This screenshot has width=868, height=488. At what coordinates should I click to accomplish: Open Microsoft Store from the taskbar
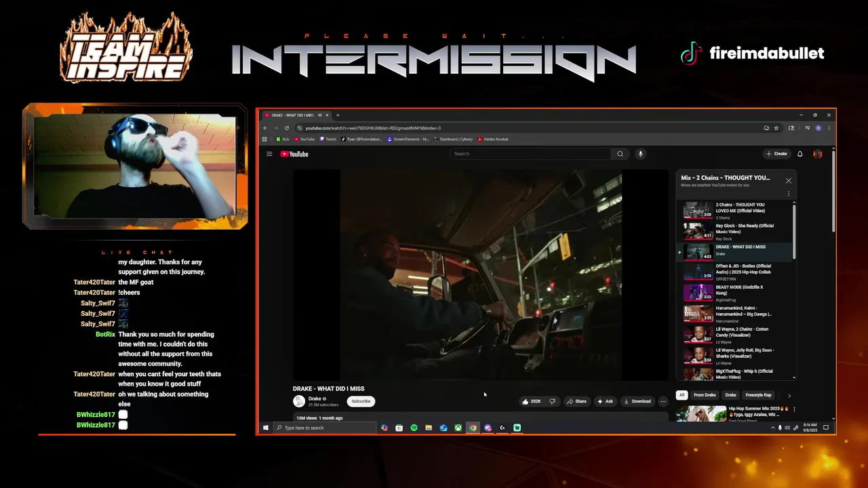point(399,428)
